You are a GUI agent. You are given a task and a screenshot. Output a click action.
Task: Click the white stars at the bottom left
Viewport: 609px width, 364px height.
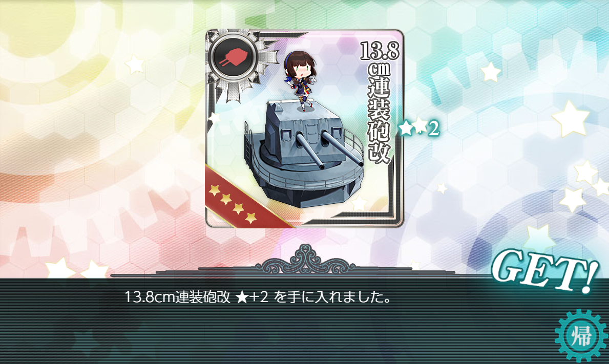coord(77,269)
